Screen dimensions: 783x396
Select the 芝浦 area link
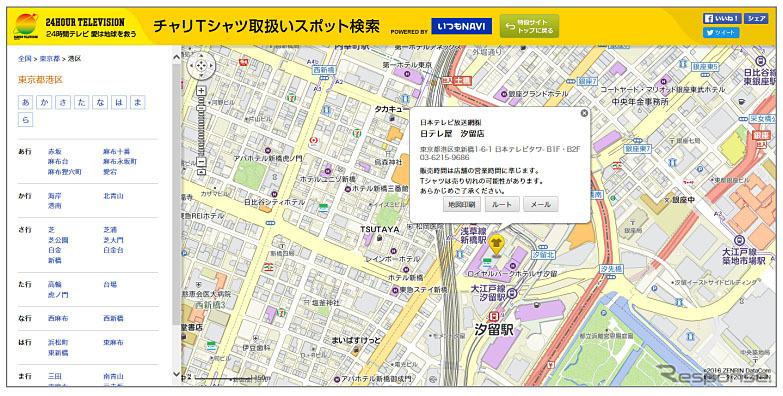coord(110,230)
